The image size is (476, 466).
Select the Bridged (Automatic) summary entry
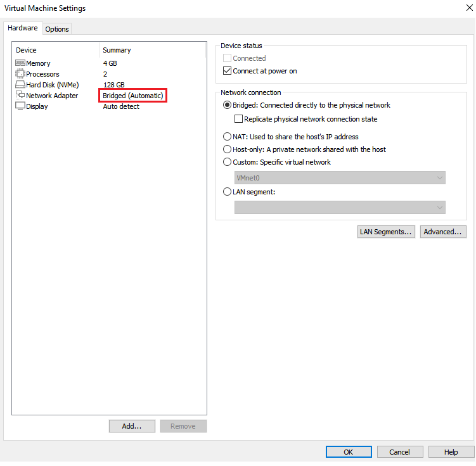(133, 96)
